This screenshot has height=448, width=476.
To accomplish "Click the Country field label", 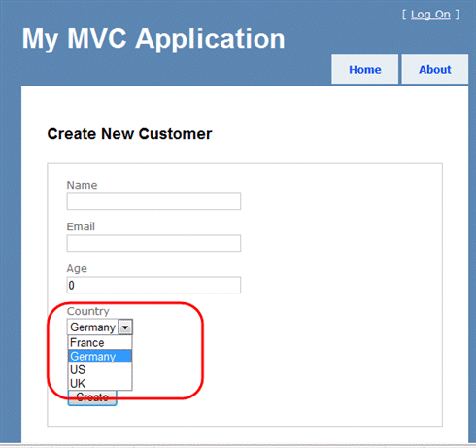I will point(88,311).
